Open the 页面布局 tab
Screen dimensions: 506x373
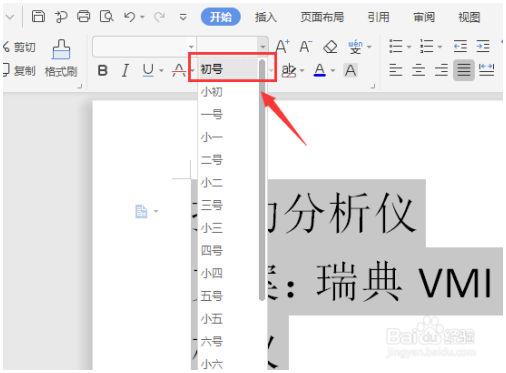[x=322, y=17]
